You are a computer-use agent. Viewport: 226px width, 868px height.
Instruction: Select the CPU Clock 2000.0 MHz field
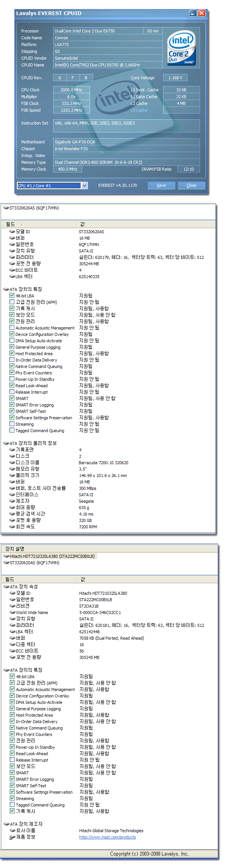click(72, 90)
